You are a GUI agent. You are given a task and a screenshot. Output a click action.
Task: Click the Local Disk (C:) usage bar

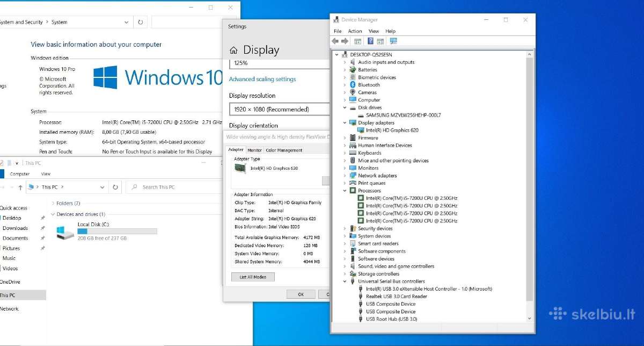coord(117,232)
